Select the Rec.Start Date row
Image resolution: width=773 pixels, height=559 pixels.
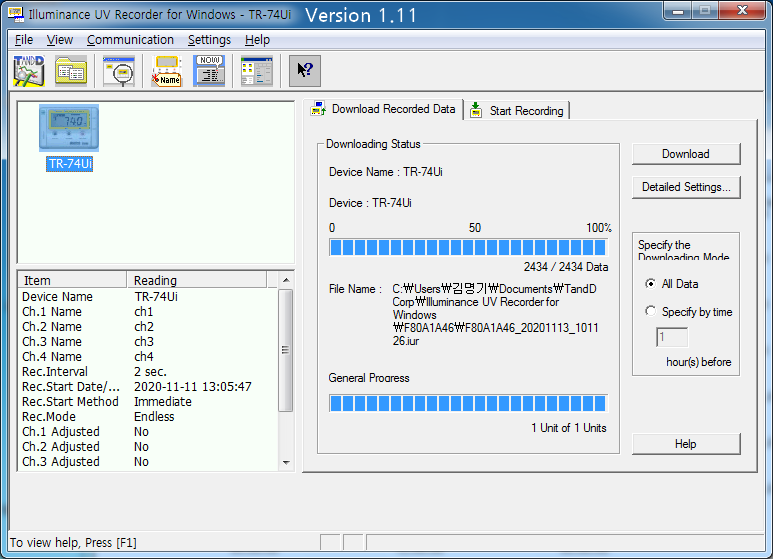click(148, 386)
